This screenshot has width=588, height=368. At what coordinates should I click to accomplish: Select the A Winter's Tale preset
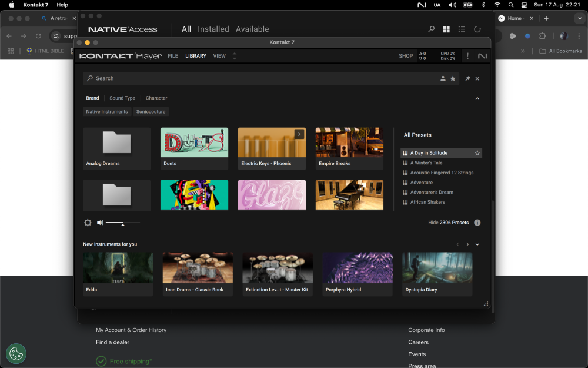coord(426,163)
